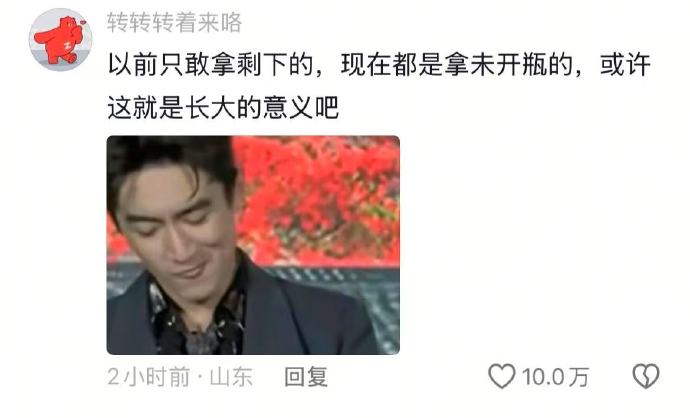Open the red bear avatar profile

[60, 39]
